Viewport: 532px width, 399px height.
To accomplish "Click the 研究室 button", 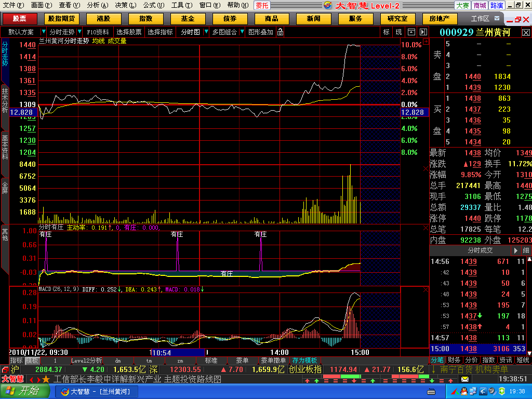I will click(397, 19).
